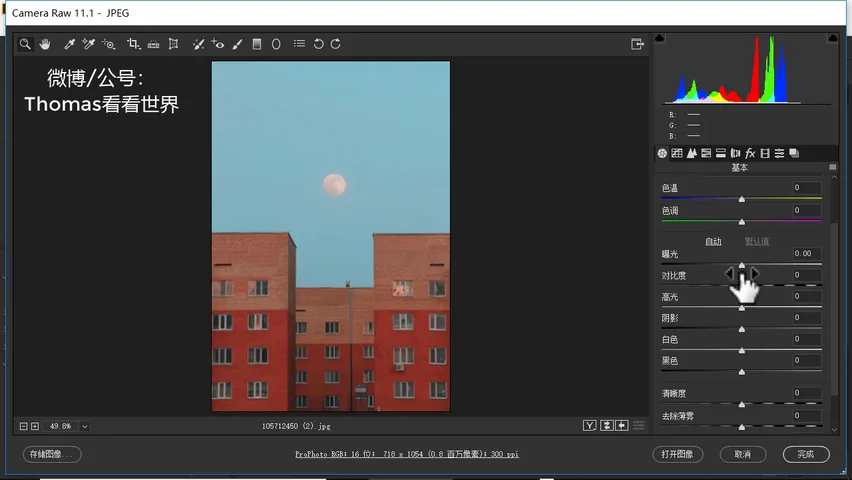Select the Hand tool

[45, 44]
